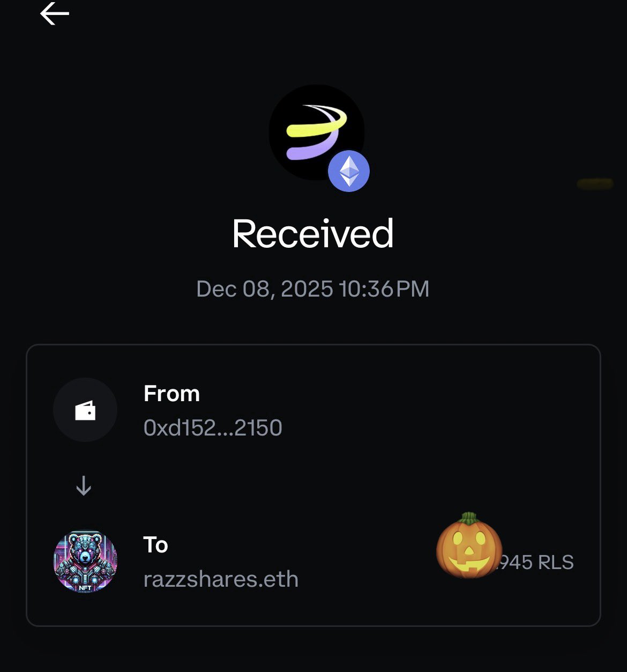Click the yellow smudge near the right edge

click(x=595, y=184)
